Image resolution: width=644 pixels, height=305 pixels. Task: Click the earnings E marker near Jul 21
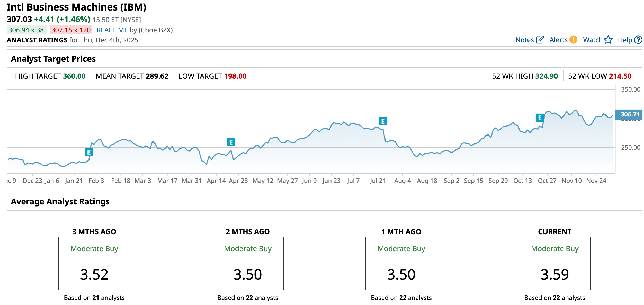click(x=383, y=121)
